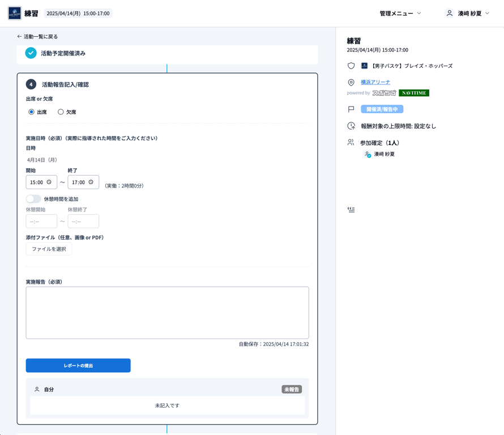Click the 開催済/報告中 status badge

coord(382,109)
